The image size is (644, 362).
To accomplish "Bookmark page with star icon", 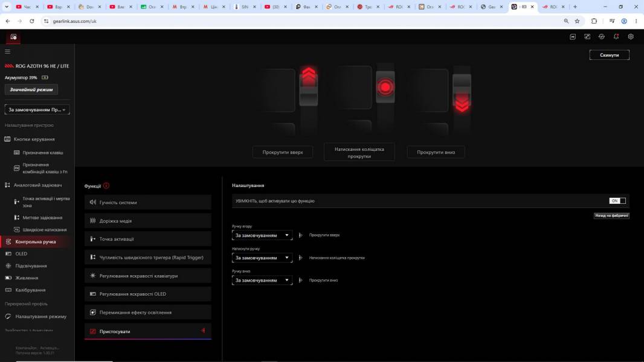I will 577,21.
